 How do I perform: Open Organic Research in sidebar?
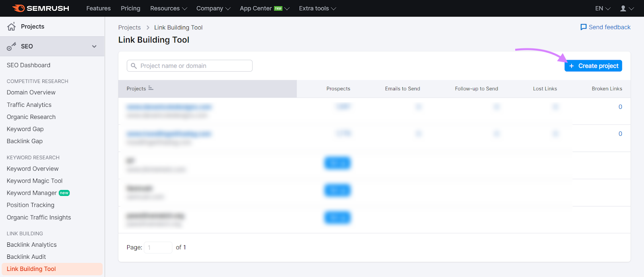[31, 117]
